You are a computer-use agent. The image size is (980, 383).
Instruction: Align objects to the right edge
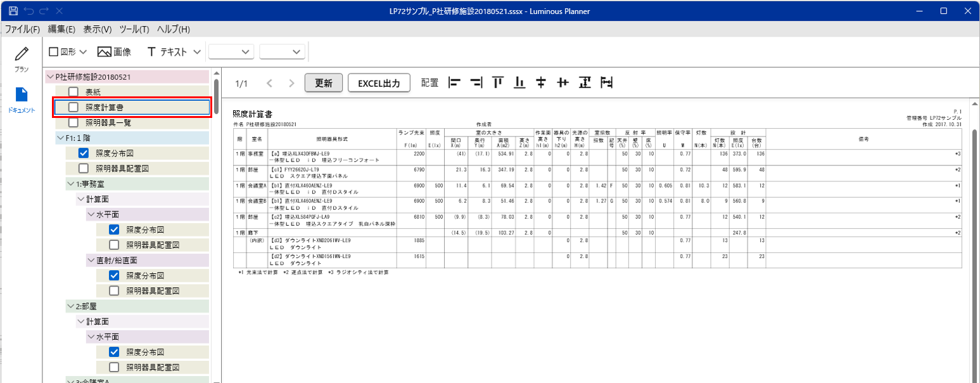tap(476, 83)
